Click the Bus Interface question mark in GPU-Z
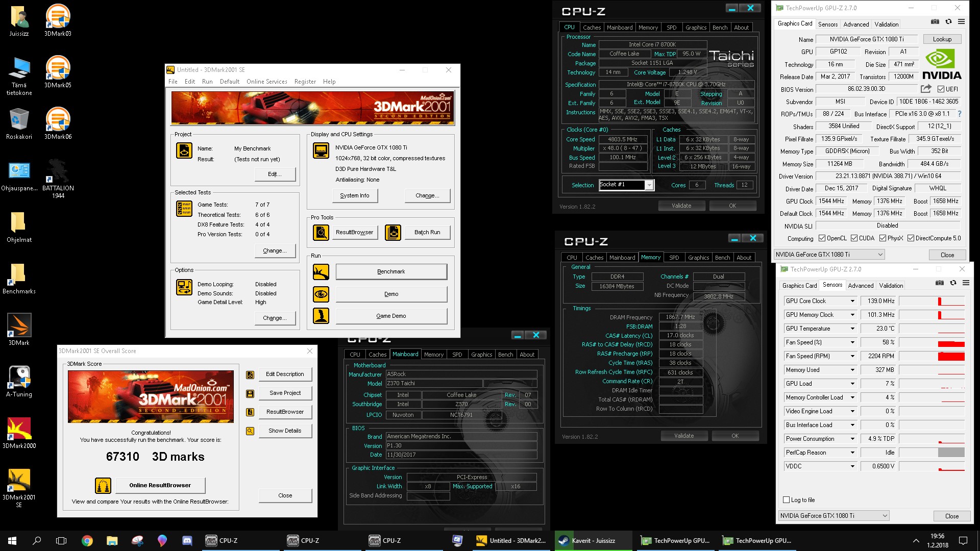This screenshot has height=551, width=980. coord(959,114)
